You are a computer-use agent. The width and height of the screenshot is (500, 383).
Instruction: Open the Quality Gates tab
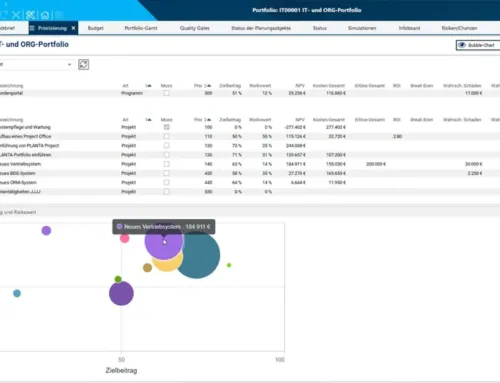195,28
